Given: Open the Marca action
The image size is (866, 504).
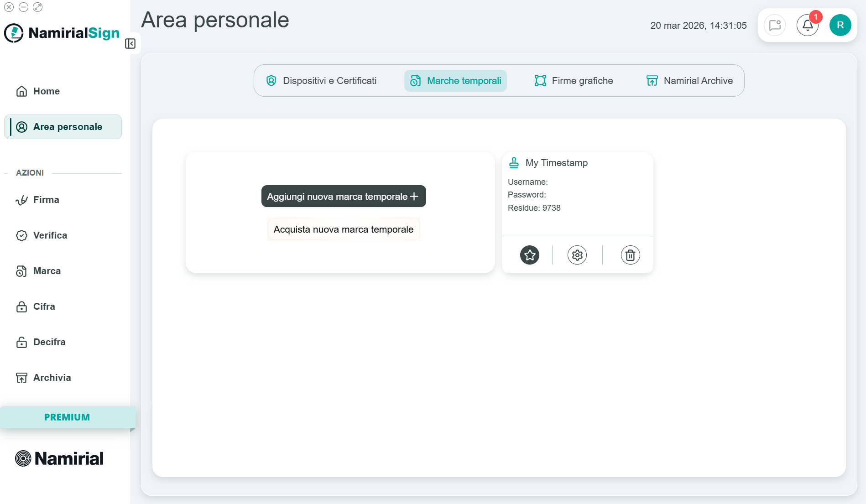Looking at the screenshot, I should (63, 271).
